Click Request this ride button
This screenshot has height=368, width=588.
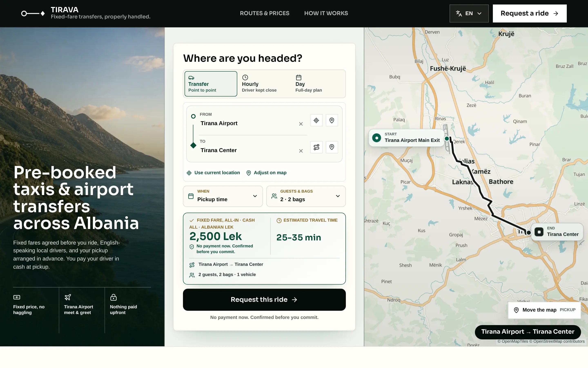click(264, 300)
